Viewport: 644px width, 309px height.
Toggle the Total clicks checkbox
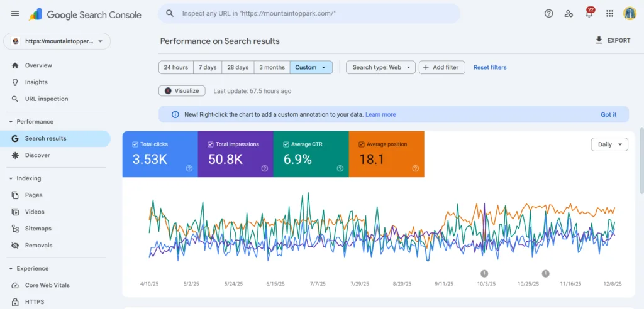(x=135, y=144)
